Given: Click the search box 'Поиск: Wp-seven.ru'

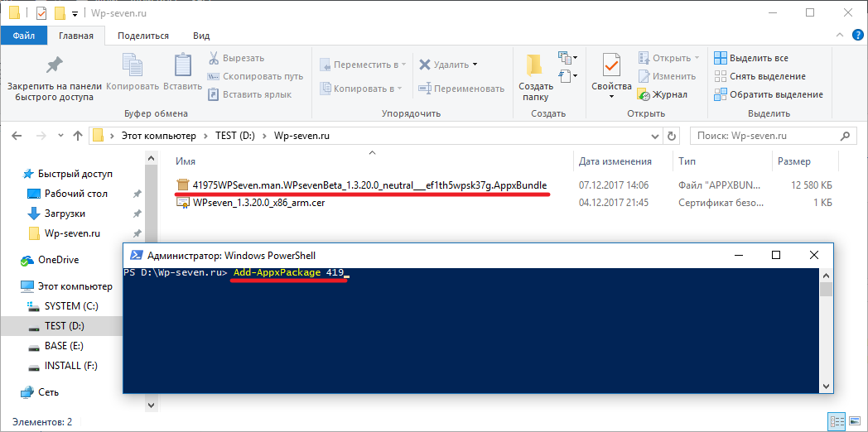Looking at the screenshot, I should 772,136.
